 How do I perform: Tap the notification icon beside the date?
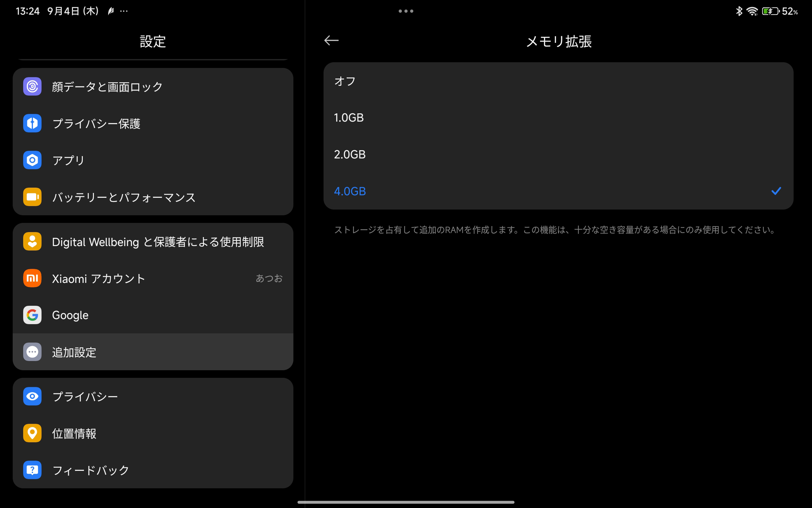(x=111, y=11)
